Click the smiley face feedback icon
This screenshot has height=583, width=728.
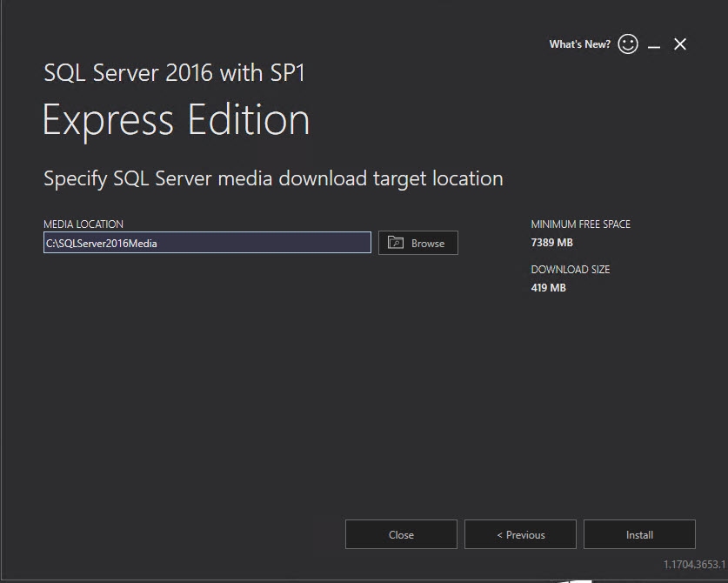pyautogui.click(x=628, y=44)
